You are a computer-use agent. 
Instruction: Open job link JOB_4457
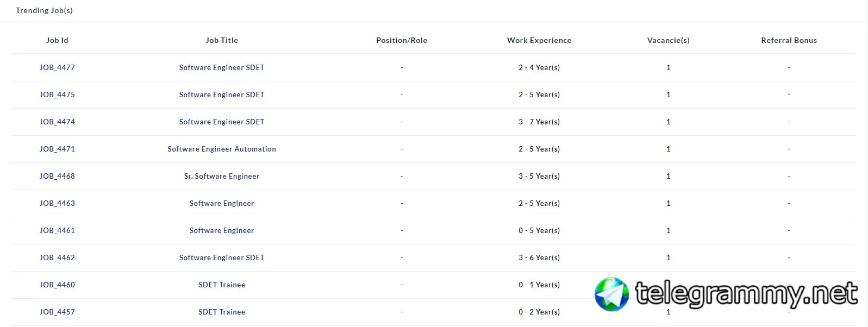click(x=57, y=312)
